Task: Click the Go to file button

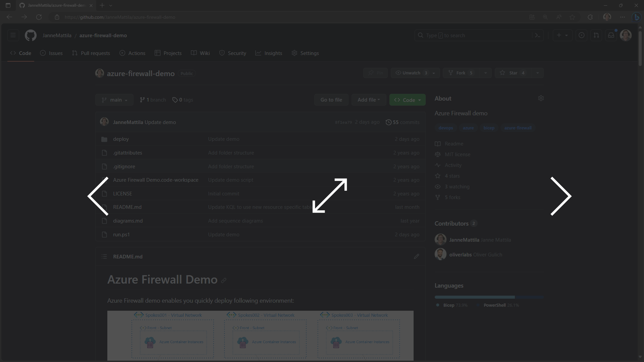Action: [331, 100]
